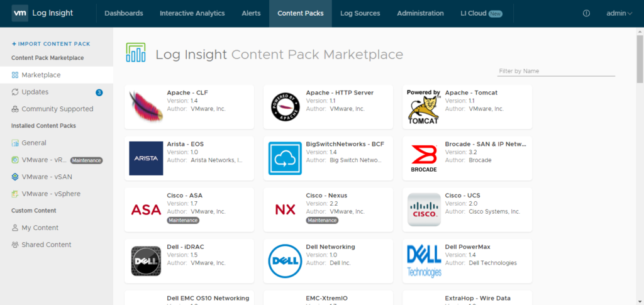Image resolution: width=644 pixels, height=305 pixels.
Task: Open the LI Cloud tab
Action: (481, 13)
